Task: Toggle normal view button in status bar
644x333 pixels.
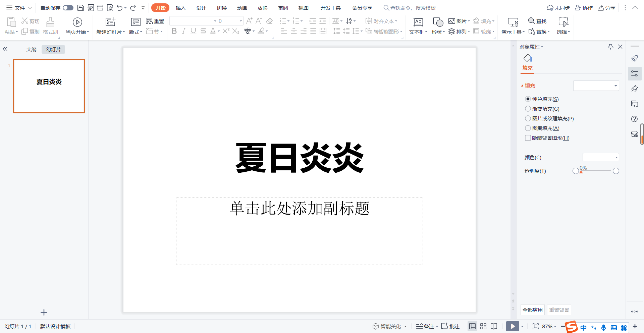Action: click(x=473, y=326)
